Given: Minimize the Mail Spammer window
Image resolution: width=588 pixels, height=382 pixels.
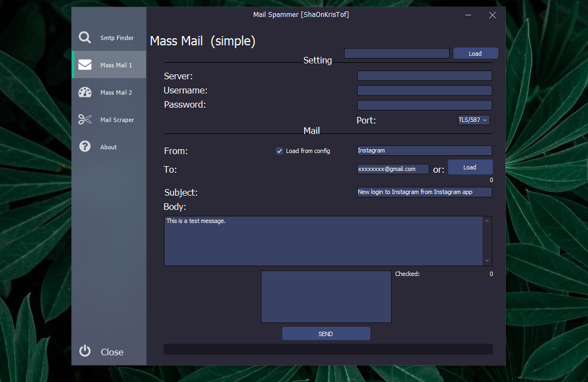Looking at the screenshot, I should click(468, 15).
